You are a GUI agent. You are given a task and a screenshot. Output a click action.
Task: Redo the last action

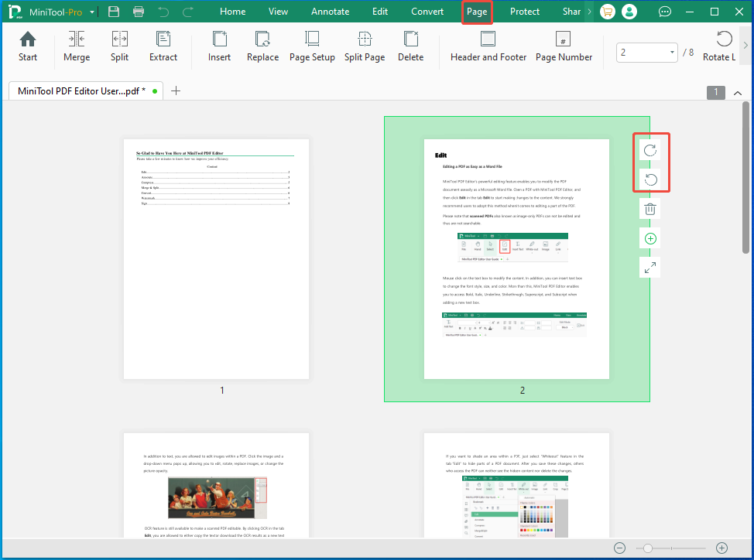[188, 12]
